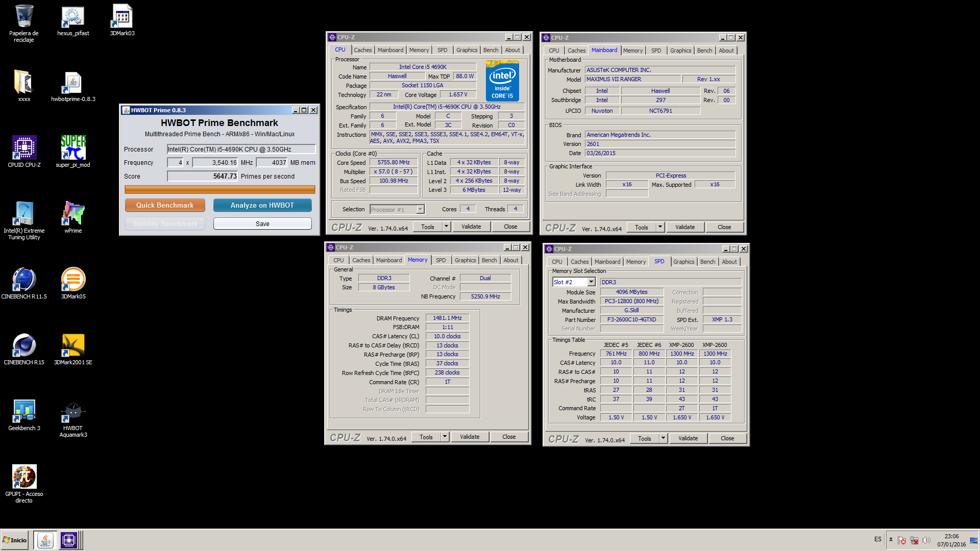980x551 pixels.
Task: Click the orange benchmark progress bar
Action: tap(219, 189)
